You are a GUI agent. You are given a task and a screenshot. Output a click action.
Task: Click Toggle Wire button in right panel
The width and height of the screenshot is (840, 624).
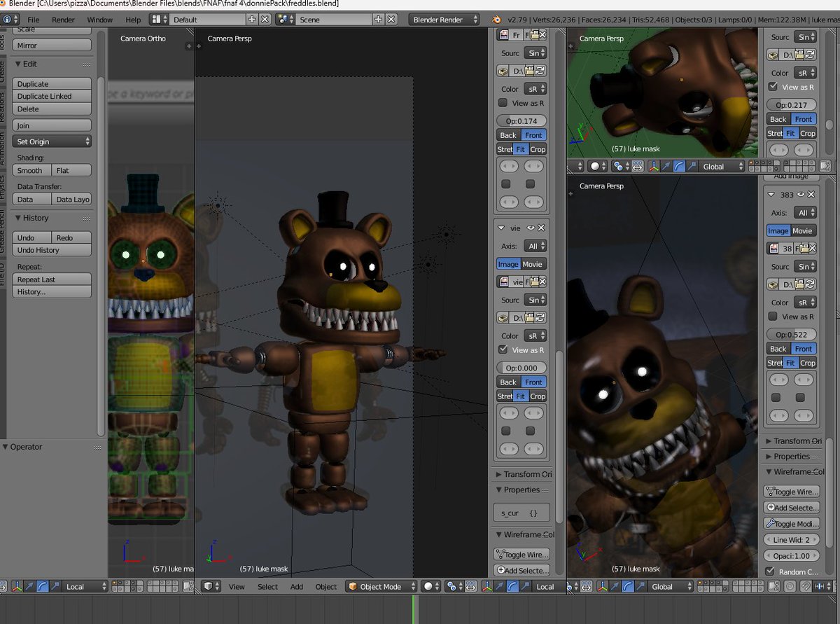pyautogui.click(x=791, y=492)
